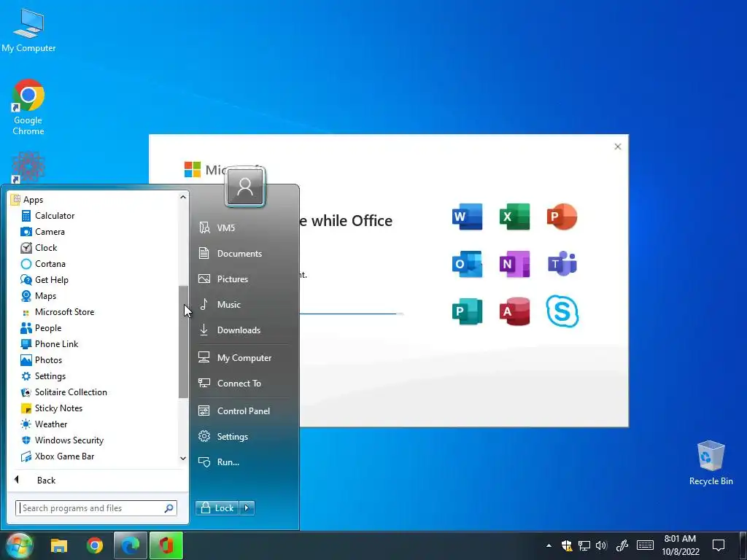The height and width of the screenshot is (560, 747).
Task: Launch the Maps app
Action: coord(39,296)
